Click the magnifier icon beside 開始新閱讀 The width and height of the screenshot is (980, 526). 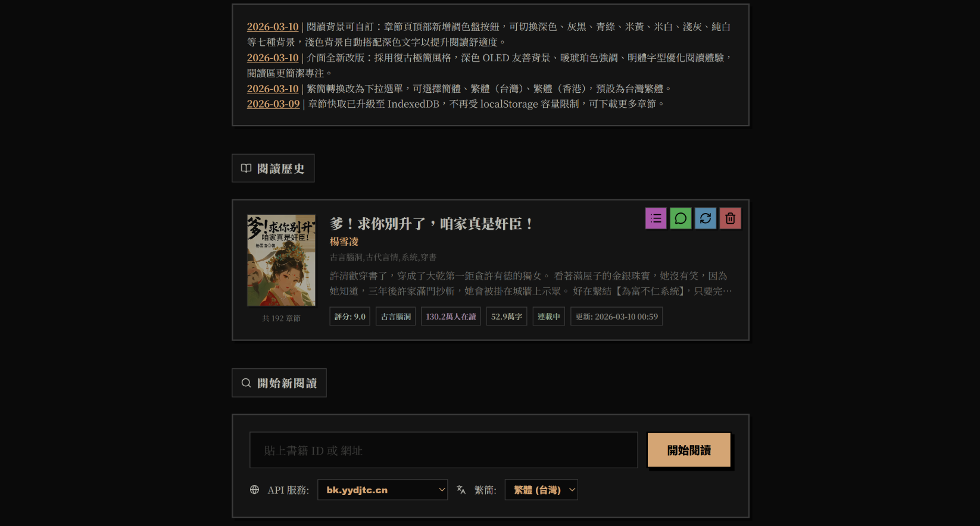pyautogui.click(x=246, y=383)
